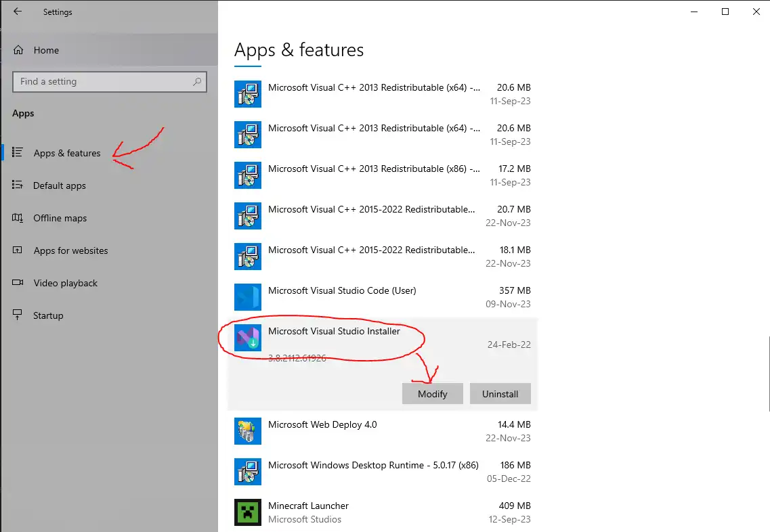This screenshot has width=770, height=532.
Task: Click version number '3.8.2112.61926'
Action: click(297, 358)
